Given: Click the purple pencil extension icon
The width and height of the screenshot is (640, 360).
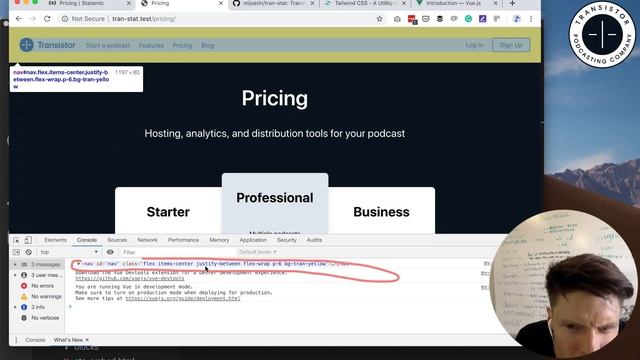Looking at the screenshot, I should [482, 19].
